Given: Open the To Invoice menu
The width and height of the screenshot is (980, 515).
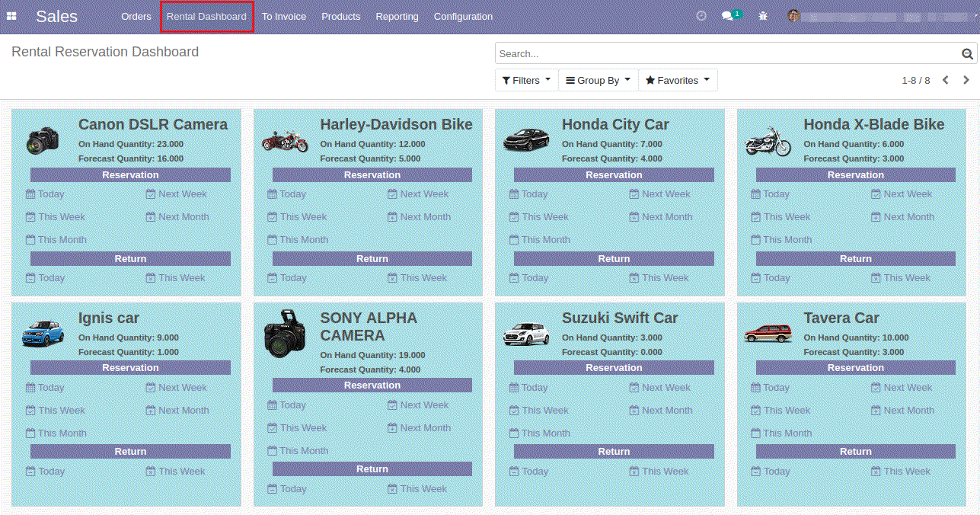Looking at the screenshot, I should tap(284, 16).
